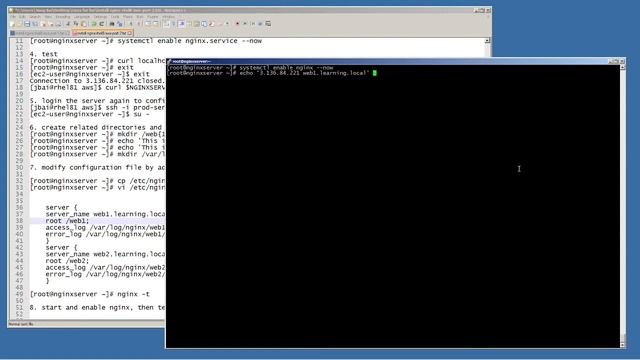Open the Language menu
This screenshot has height=360, width=640.
(x=82, y=17)
